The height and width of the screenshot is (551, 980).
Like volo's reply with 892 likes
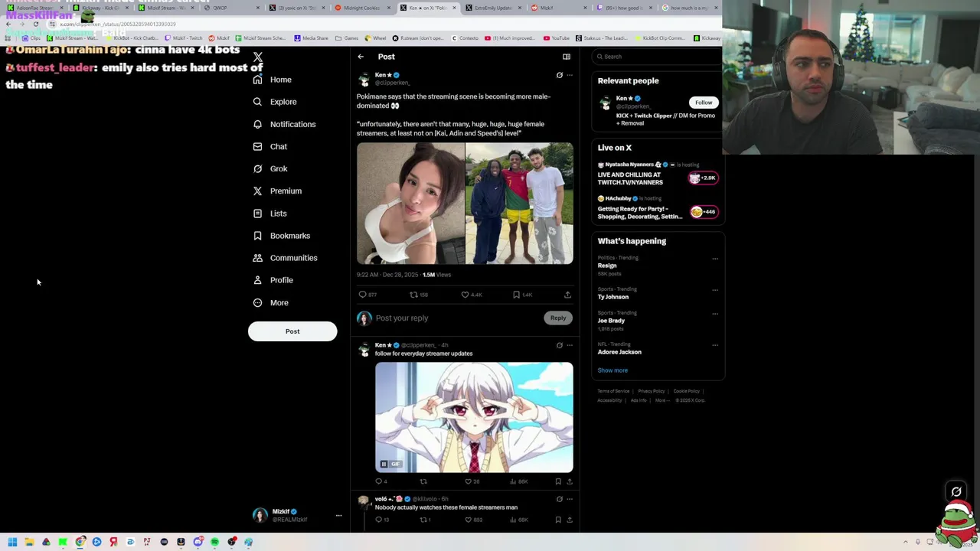tap(474, 520)
